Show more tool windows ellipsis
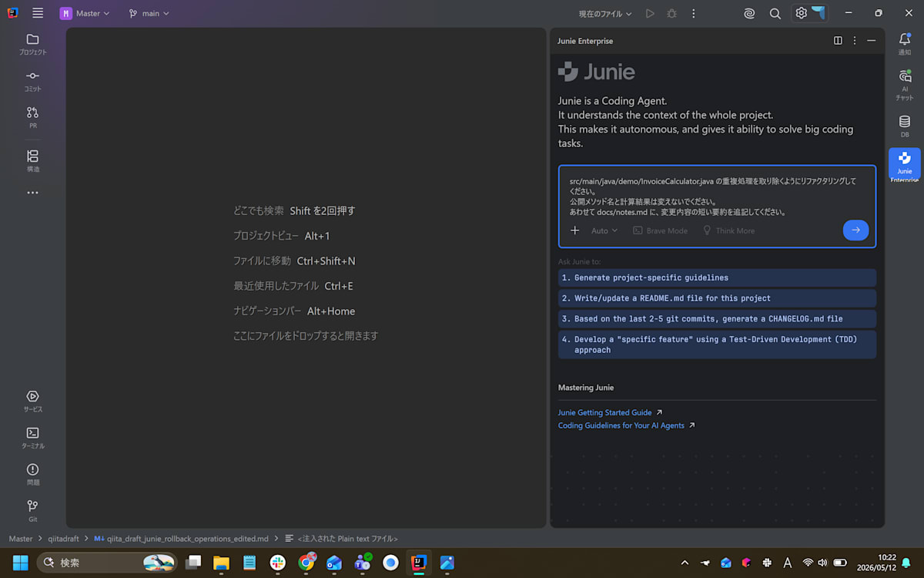This screenshot has height=578, width=924. 32,193
